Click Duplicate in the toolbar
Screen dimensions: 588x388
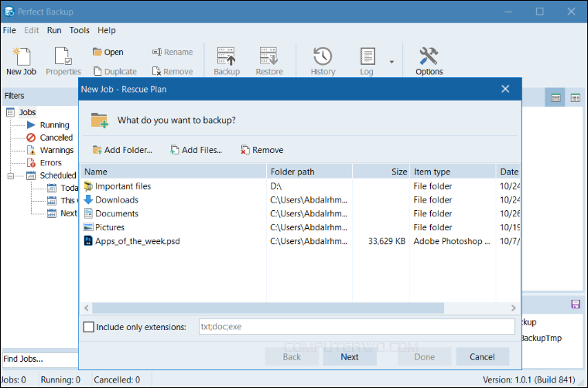click(x=115, y=71)
